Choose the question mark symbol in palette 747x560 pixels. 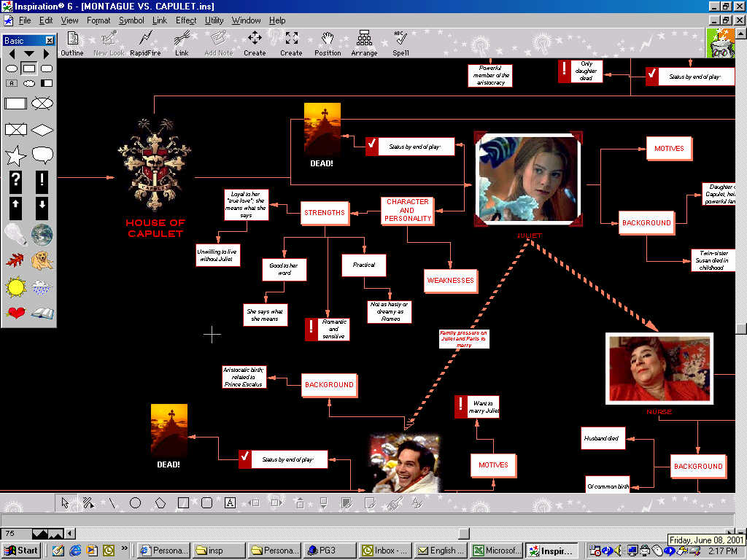15,180
